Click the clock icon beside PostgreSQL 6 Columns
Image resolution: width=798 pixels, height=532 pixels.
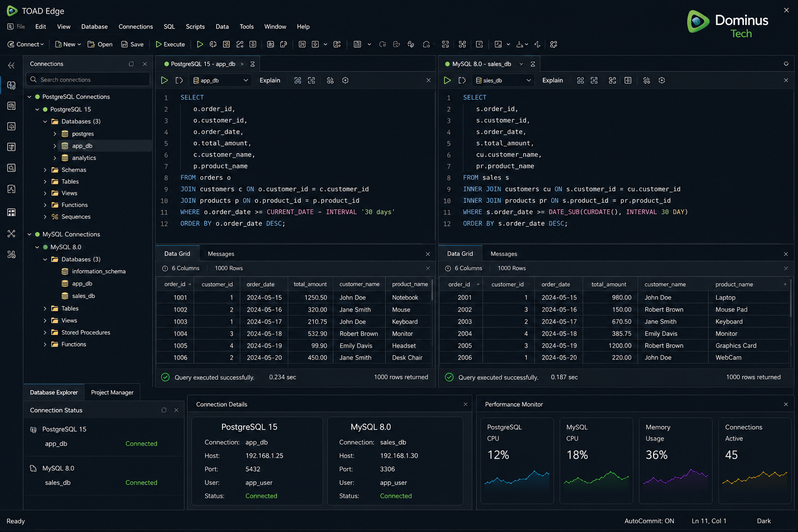tap(165, 269)
